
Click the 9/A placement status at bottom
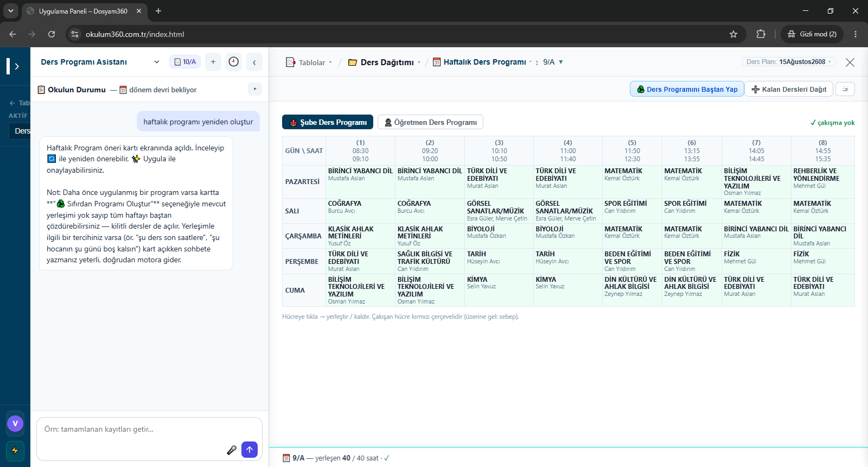(336, 458)
